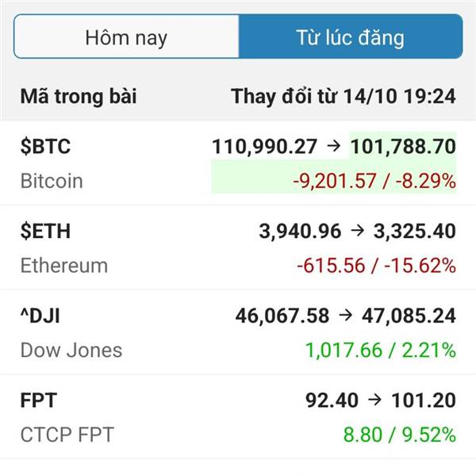
Task: Switch to the Hôm nay tab
Action: [126, 36]
